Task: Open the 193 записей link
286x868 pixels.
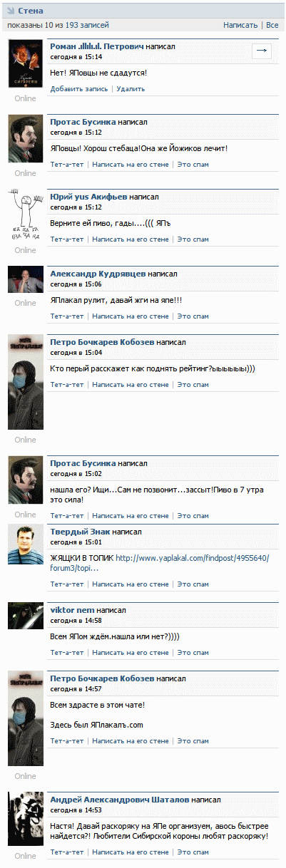Action: tap(88, 25)
